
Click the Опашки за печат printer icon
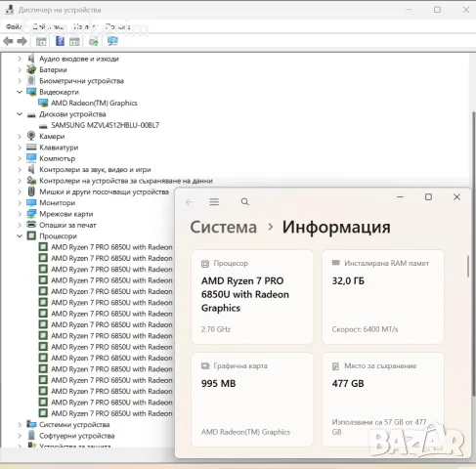[x=31, y=225]
